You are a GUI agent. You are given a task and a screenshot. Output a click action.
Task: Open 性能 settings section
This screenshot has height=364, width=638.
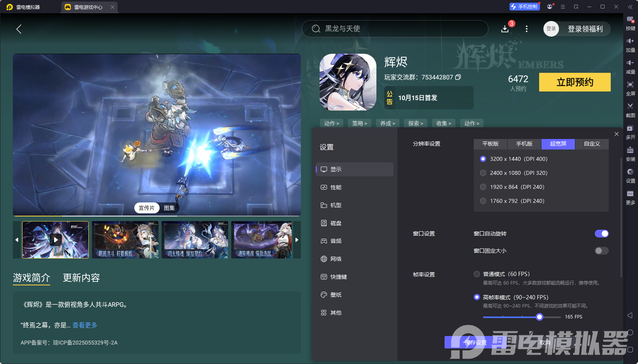pos(355,187)
